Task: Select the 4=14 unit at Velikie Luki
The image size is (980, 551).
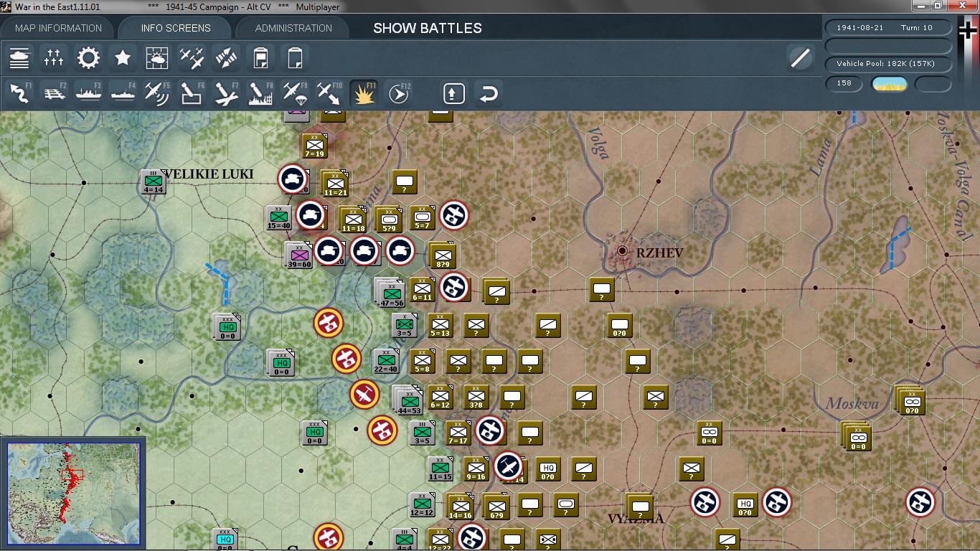Action: pos(153,182)
